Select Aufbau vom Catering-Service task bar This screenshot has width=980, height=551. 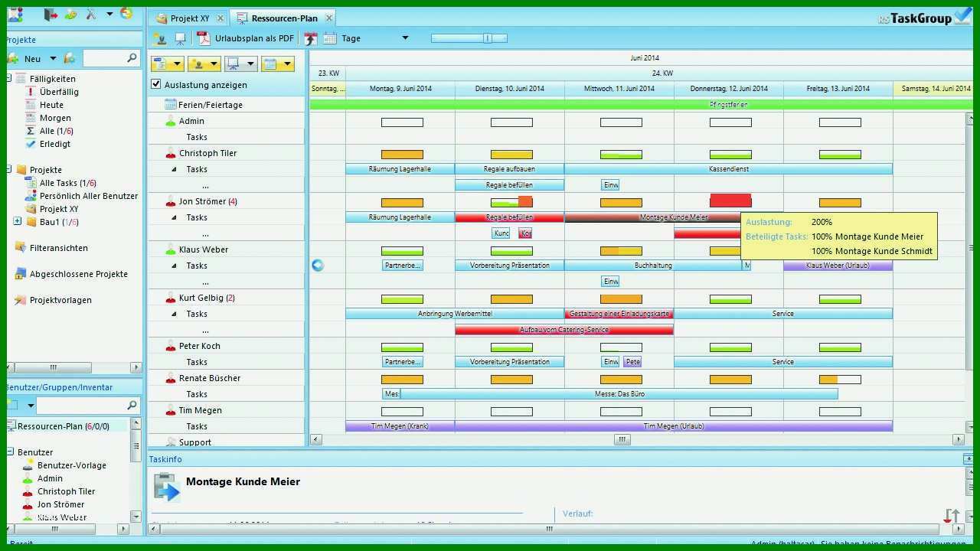point(564,330)
